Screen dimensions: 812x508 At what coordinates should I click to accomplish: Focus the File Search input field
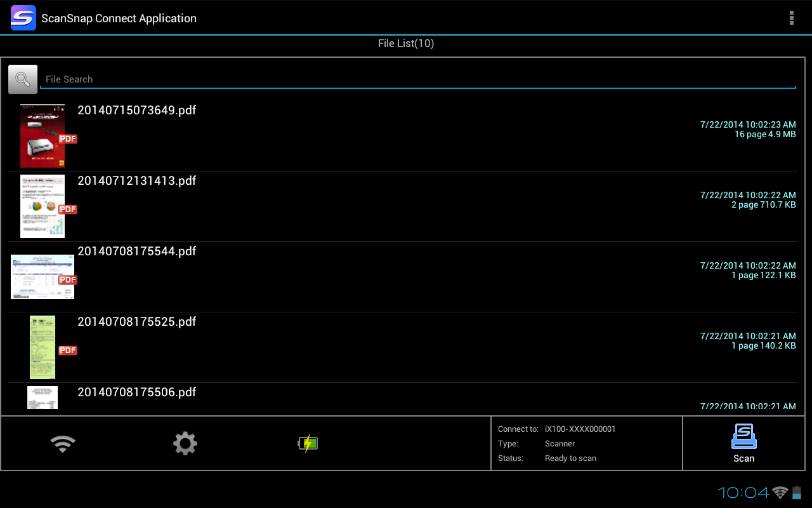pyautogui.click(x=418, y=79)
